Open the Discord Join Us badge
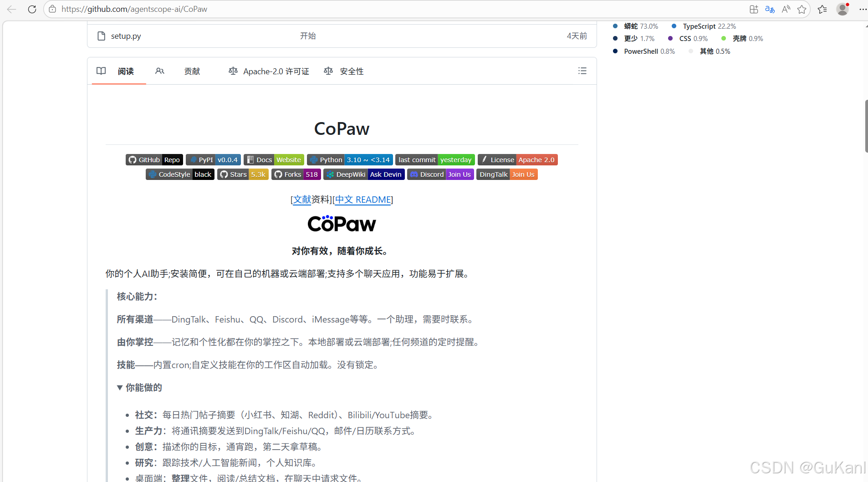 (440, 174)
